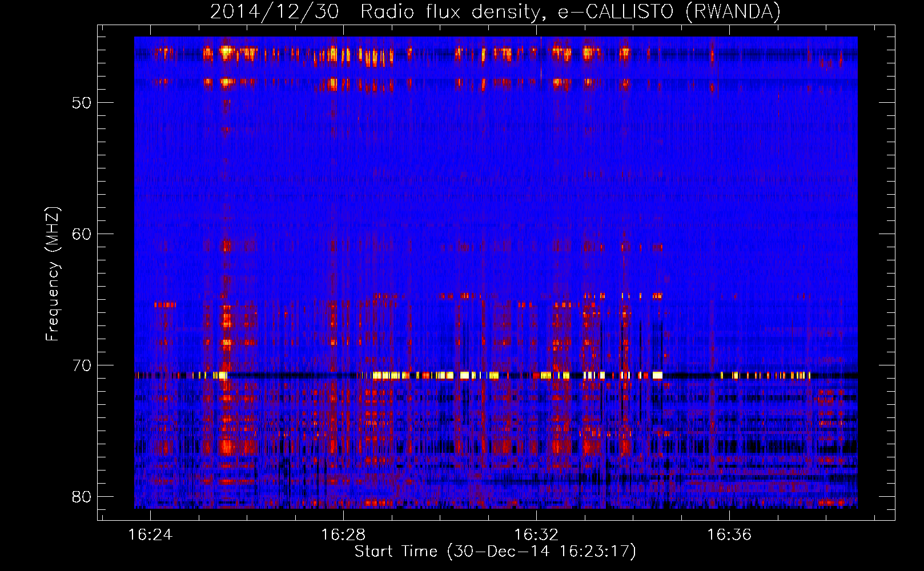Screen dimensions: 924x571
Task: Click the 'Start Time (30-Dec-14 16:23:17)' label
Action: (x=495, y=552)
